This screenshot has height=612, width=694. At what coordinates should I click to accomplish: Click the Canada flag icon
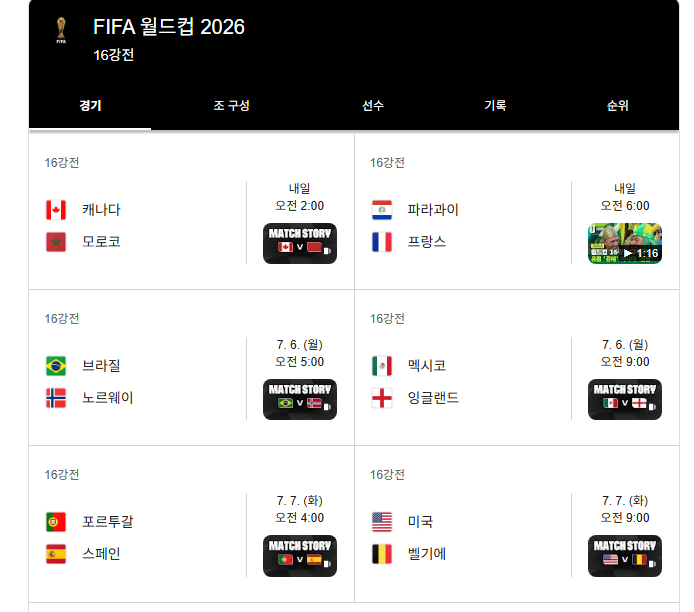pos(56,210)
